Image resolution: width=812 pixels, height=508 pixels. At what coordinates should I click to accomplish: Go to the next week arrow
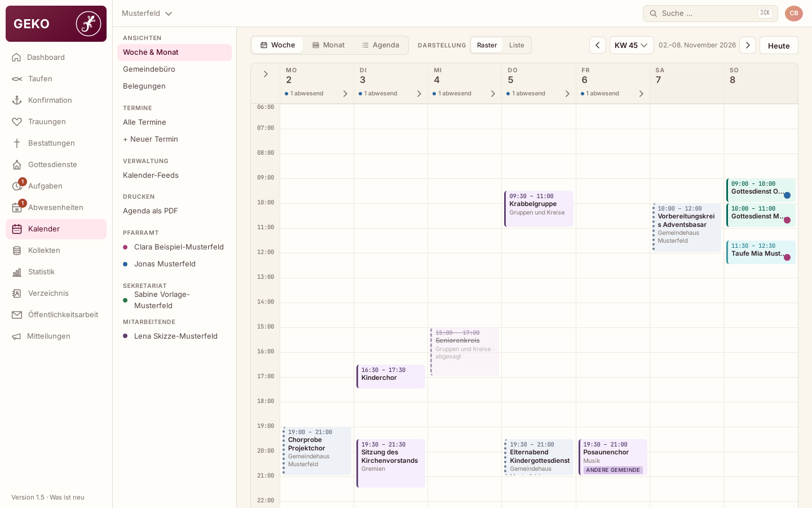pos(748,45)
